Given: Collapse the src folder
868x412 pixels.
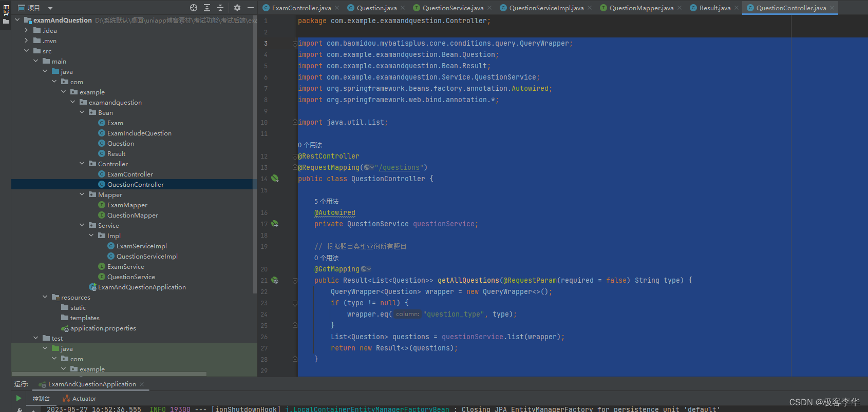Looking at the screenshot, I should [x=27, y=51].
